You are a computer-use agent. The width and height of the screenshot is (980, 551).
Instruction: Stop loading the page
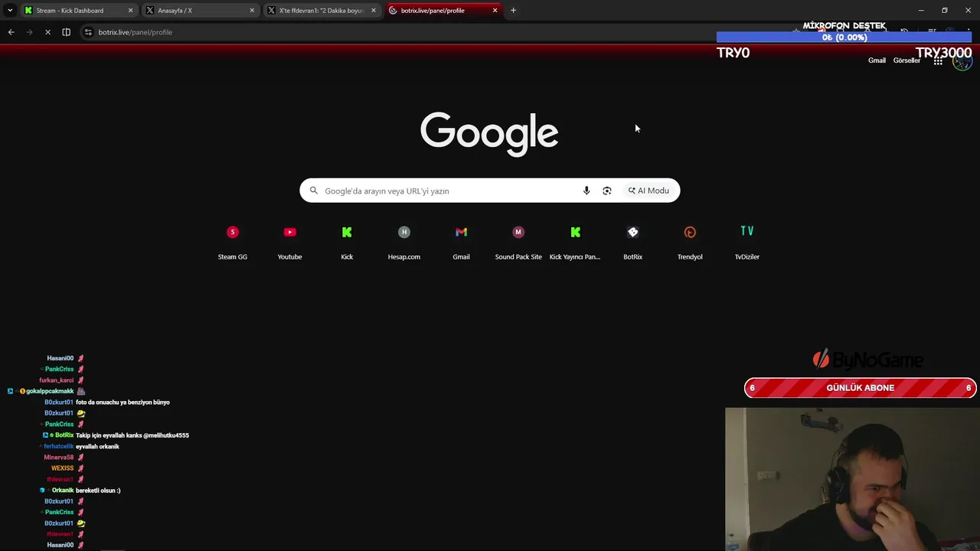pos(47,32)
